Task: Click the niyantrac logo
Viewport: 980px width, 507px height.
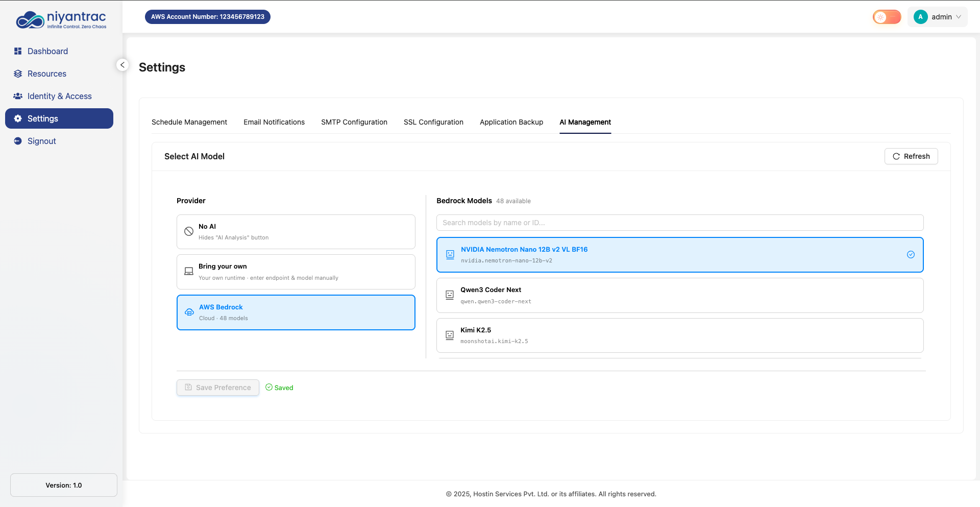Action: (61, 20)
